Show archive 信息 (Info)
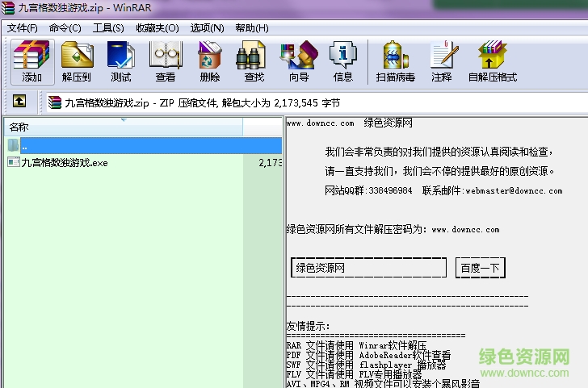Screen dimensions: 588x388 point(342,62)
